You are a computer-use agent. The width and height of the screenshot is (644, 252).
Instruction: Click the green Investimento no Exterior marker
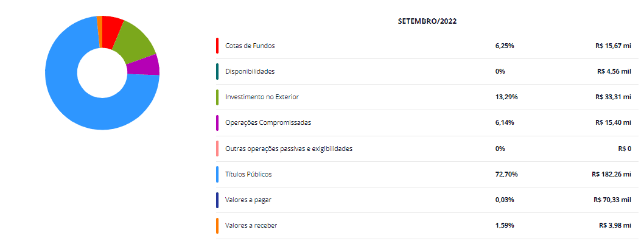pyautogui.click(x=217, y=97)
